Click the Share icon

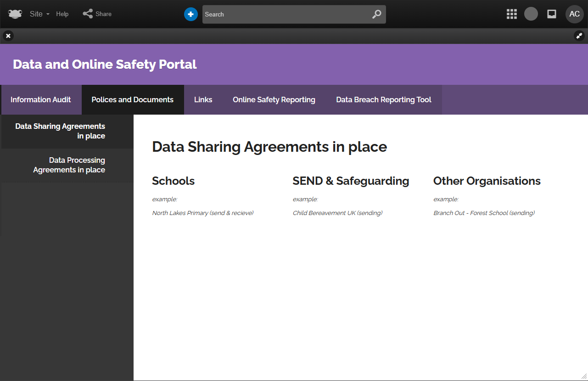[88, 14]
